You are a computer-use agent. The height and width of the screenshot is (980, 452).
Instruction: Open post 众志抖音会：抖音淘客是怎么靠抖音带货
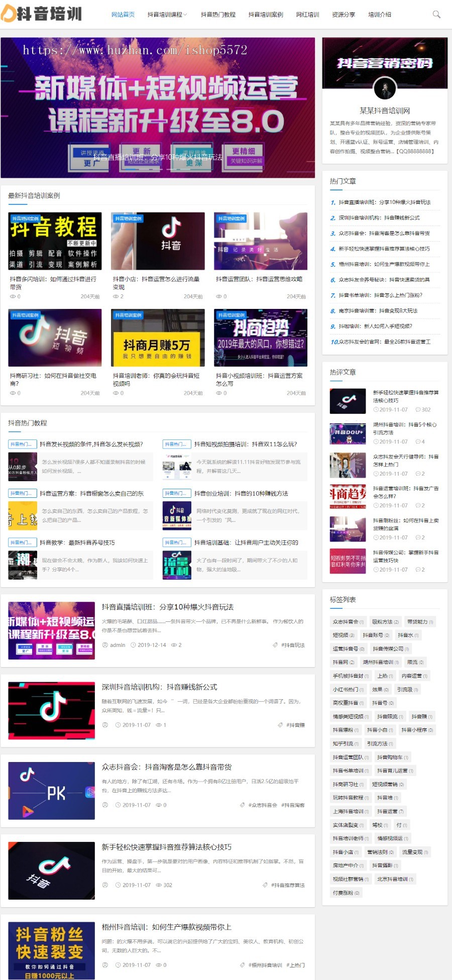167,767
